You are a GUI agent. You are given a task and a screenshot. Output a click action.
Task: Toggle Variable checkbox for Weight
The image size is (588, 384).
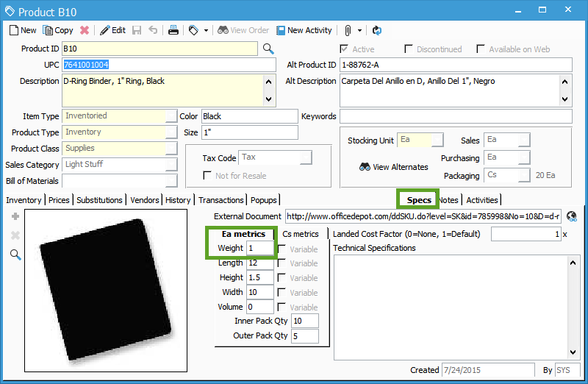pyautogui.click(x=282, y=249)
